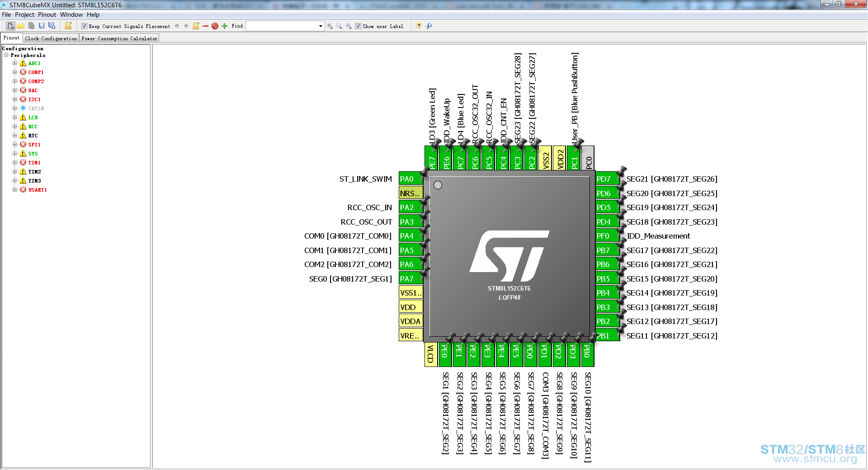Image resolution: width=868 pixels, height=470 pixels.
Task: Click the Zoom In magnifier icon
Action: (330, 26)
